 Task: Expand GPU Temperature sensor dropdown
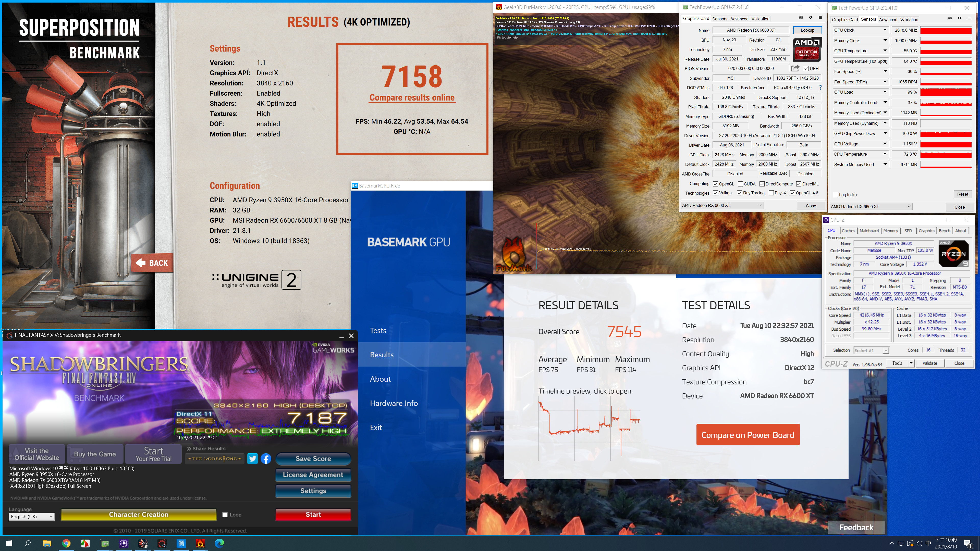point(885,51)
